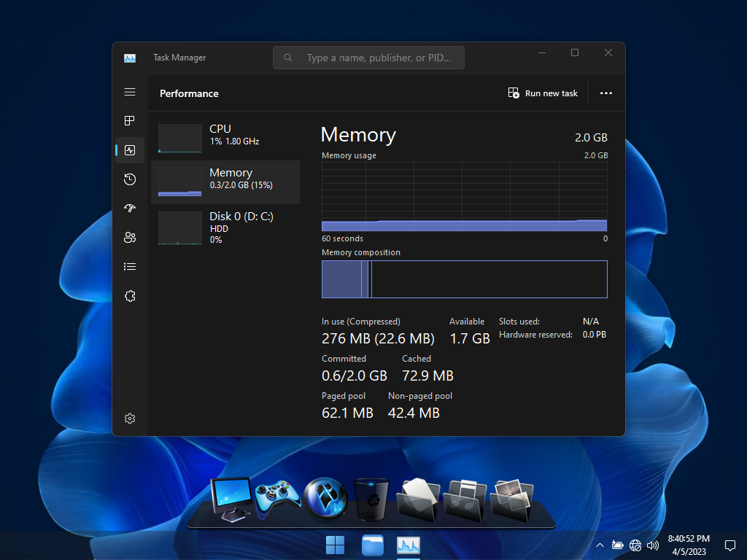This screenshot has height=560, width=747.
Task: Click the network globe tray icon
Action: [635, 545]
